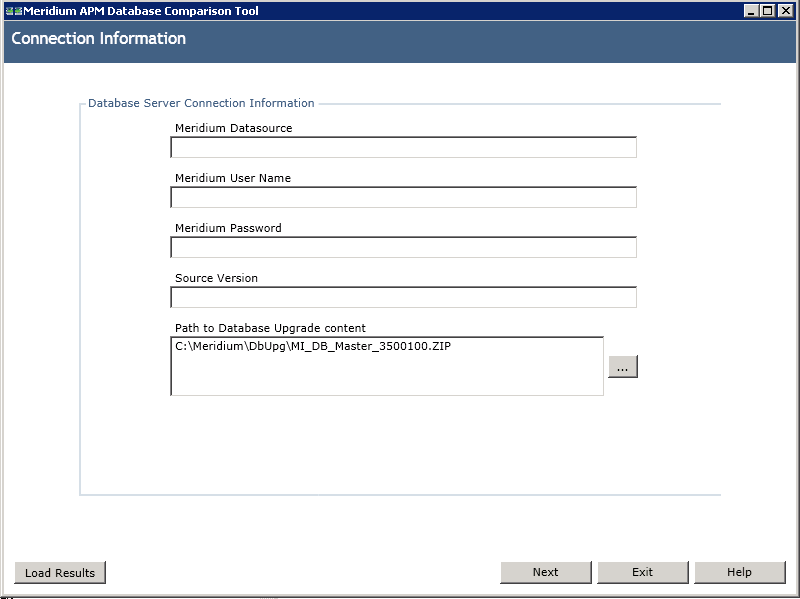Click the Meridium User Name label
Viewport: 800px width, 599px height.
[x=233, y=178]
